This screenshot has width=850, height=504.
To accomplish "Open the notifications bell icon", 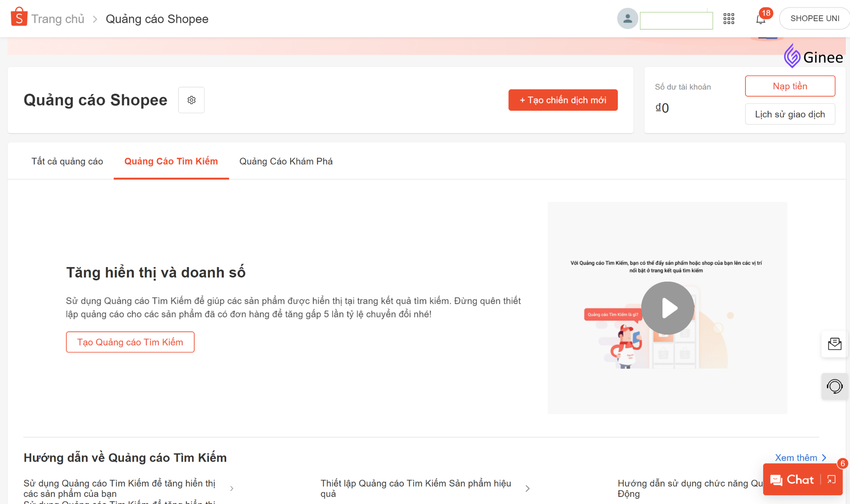I will (761, 19).
